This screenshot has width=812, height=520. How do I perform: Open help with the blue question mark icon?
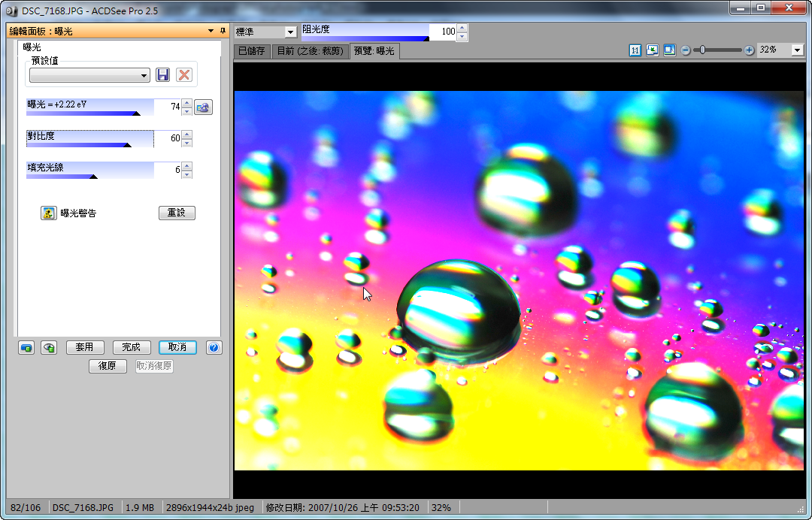214,347
